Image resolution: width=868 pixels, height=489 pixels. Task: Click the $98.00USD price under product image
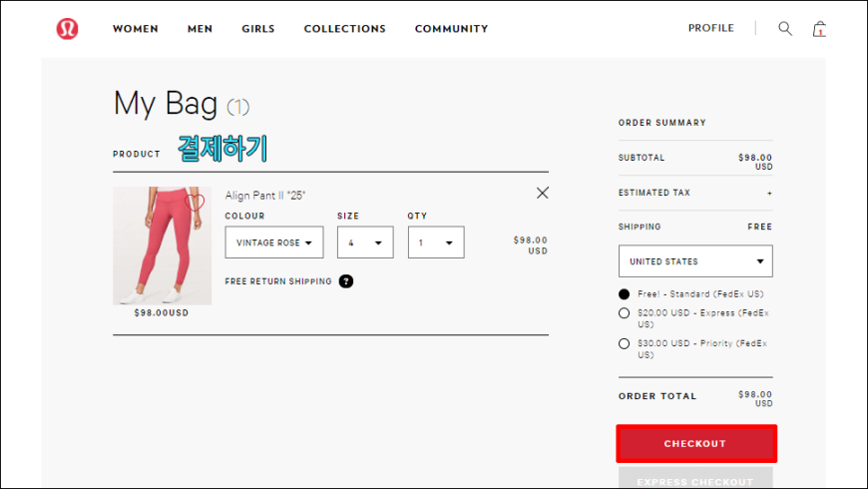point(162,313)
